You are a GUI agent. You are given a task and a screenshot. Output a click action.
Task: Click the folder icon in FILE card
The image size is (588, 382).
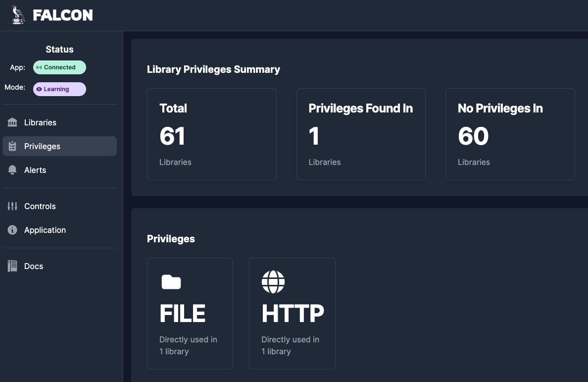coord(171,282)
